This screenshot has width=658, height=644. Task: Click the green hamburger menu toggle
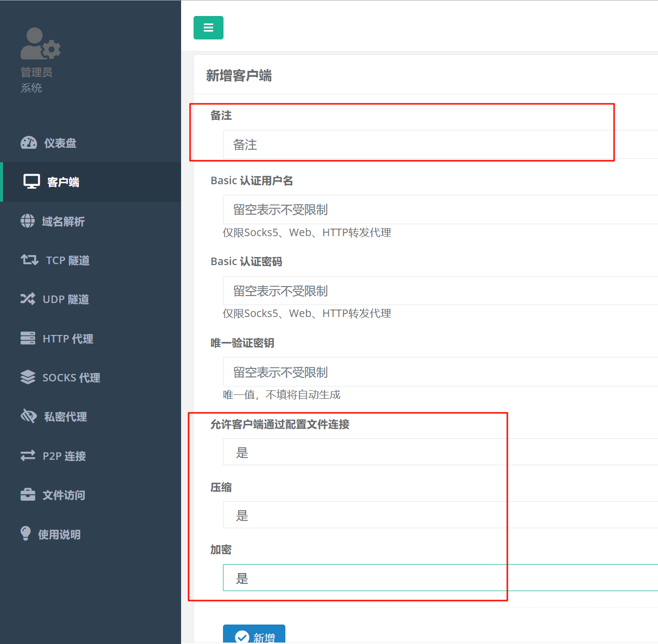point(208,27)
